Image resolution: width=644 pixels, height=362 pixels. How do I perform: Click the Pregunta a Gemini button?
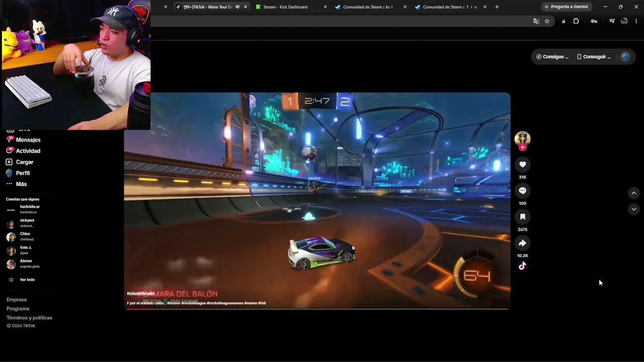pos(566,7)
